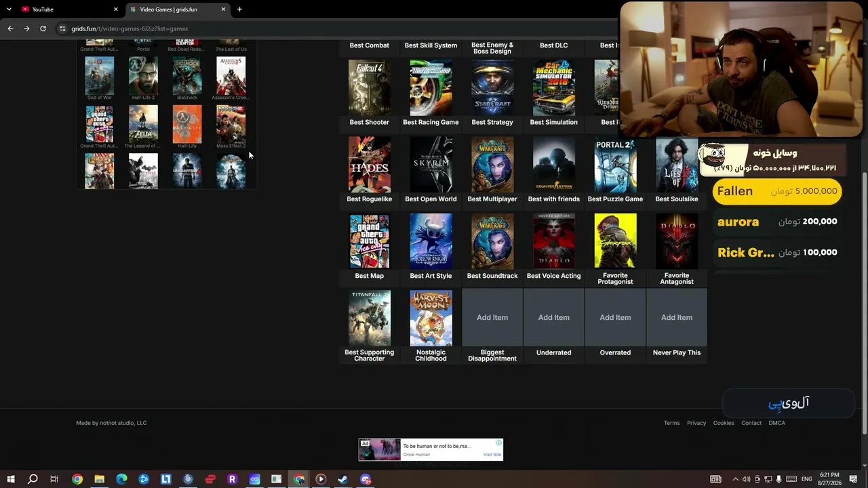Image resolution: width=868 pixels, height=488 pixels.
Task: Reload the grids.fun page
Action: pos(43,28)
